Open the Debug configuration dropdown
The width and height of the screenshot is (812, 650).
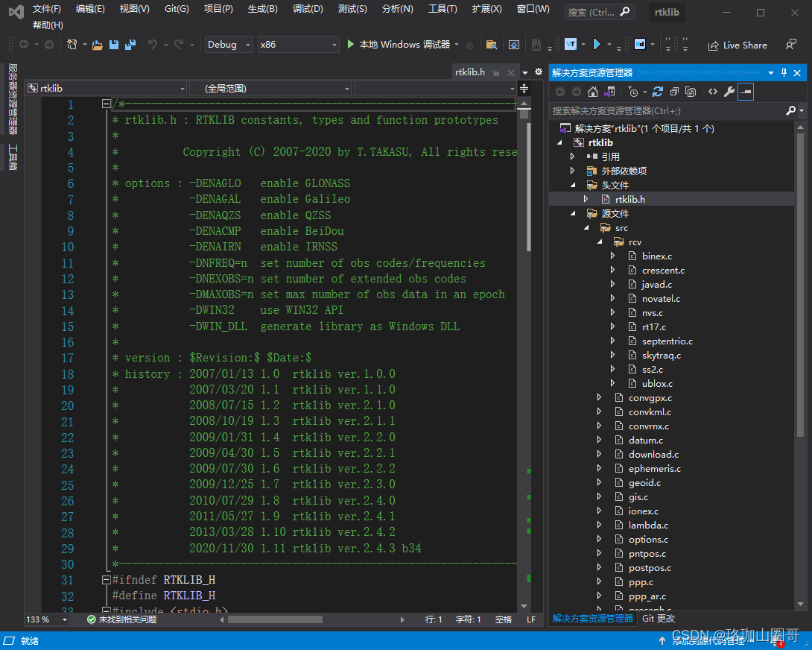point(228,44)
